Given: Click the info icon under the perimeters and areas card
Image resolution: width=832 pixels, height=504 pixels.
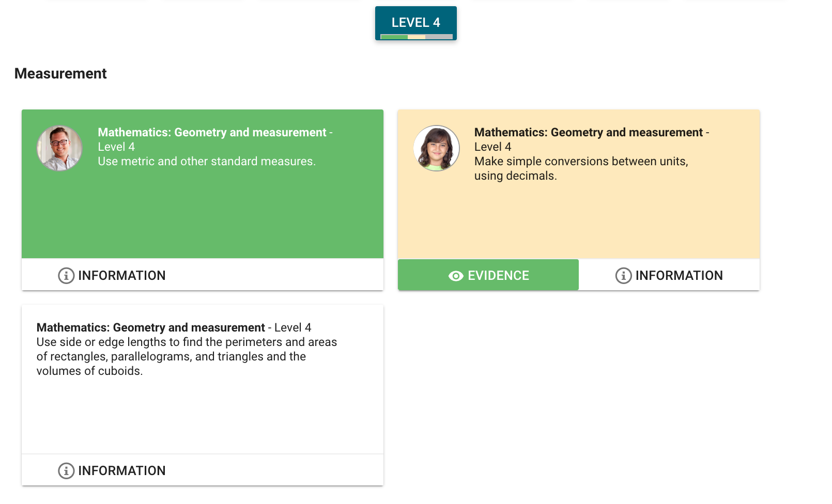Looking at the screenshot, I should [66, 471].
